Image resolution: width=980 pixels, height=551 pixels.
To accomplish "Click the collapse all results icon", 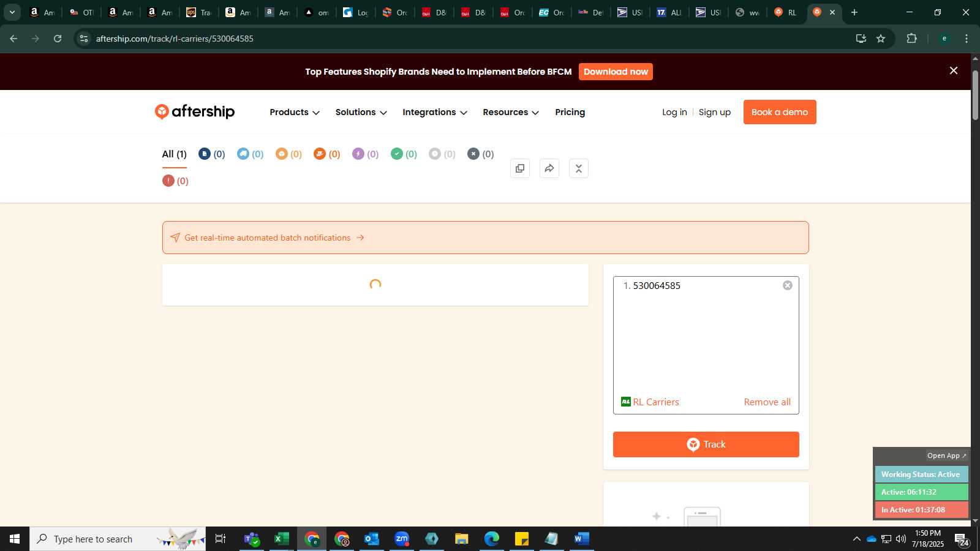I will tap(579, 168).
